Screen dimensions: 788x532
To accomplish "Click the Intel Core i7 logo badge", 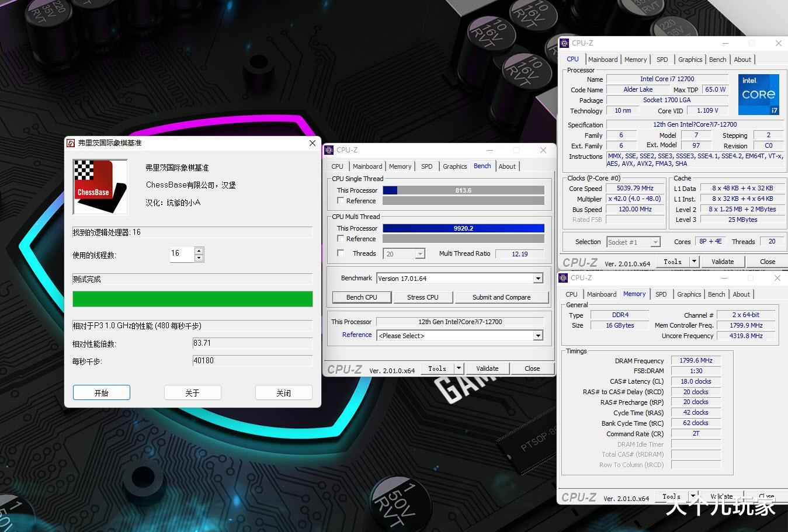I will 758,94.
